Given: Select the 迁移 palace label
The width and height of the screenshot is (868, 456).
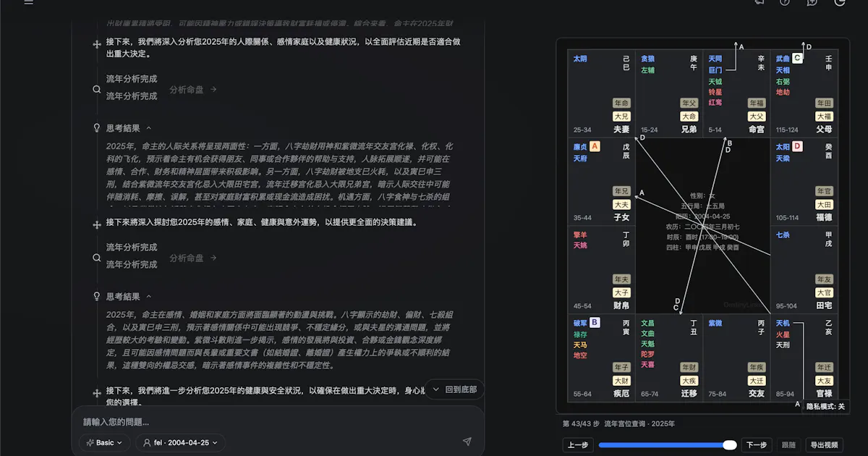Looking at the screenshot, I should [x=689, y=394].
